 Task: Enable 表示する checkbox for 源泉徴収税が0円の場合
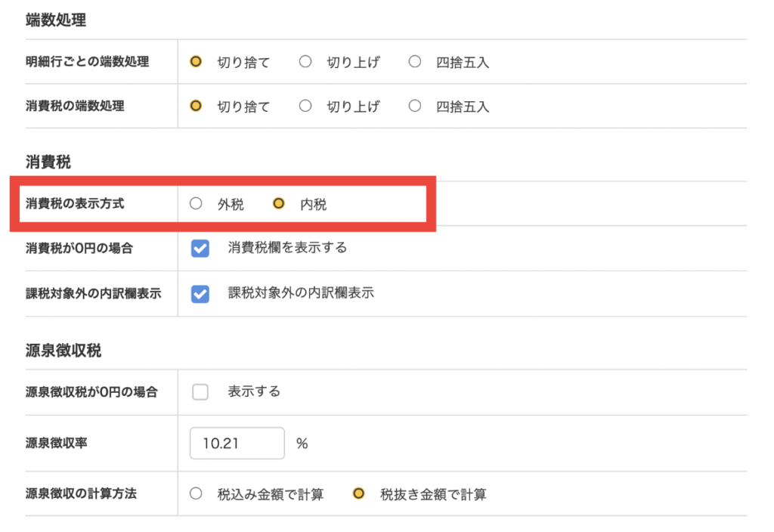pyautogui.click(x=200, y=392)
